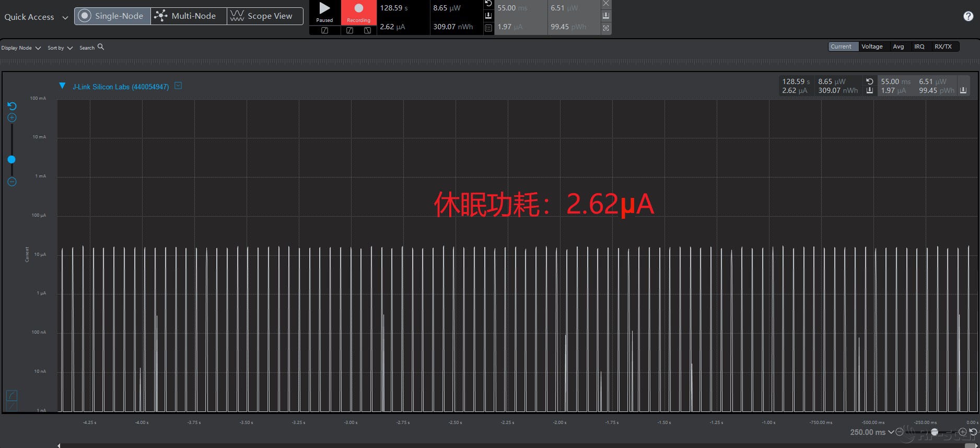Select the linear scale icon

(11, 406)
